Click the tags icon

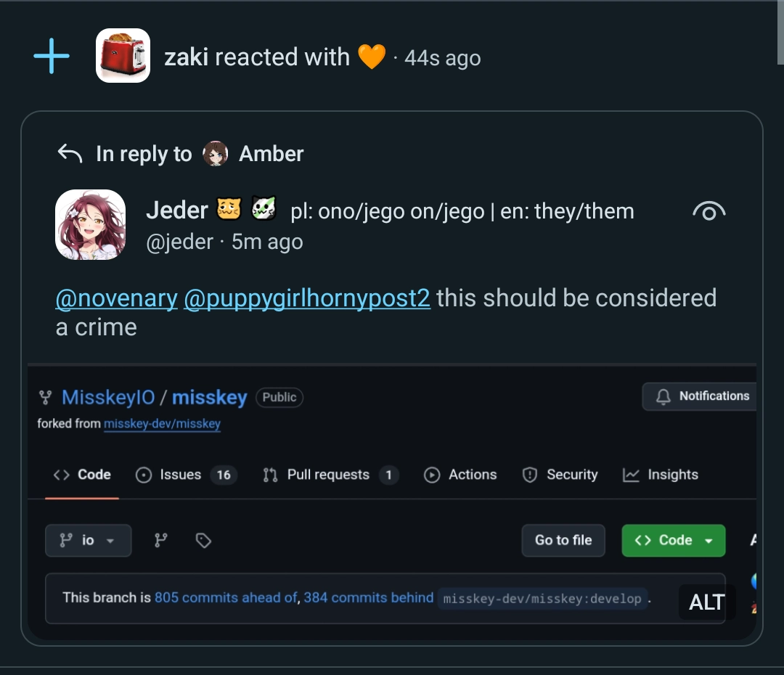tap(203, 540)
